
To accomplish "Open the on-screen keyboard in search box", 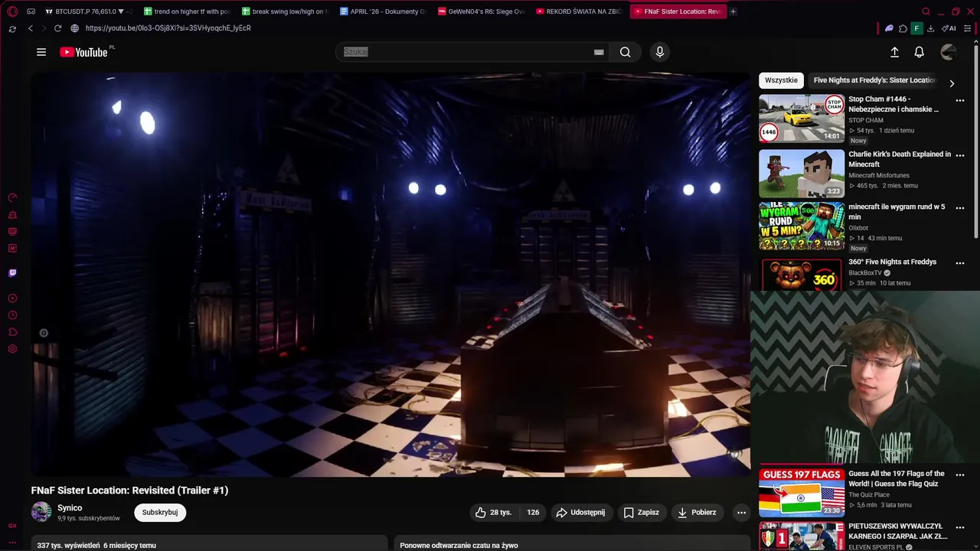I will 599,52.
